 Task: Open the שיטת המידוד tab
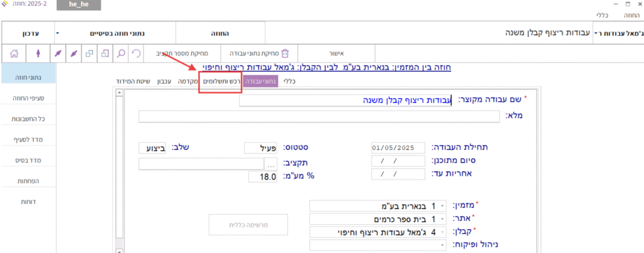pyautogui.click(x=133, y=81)
